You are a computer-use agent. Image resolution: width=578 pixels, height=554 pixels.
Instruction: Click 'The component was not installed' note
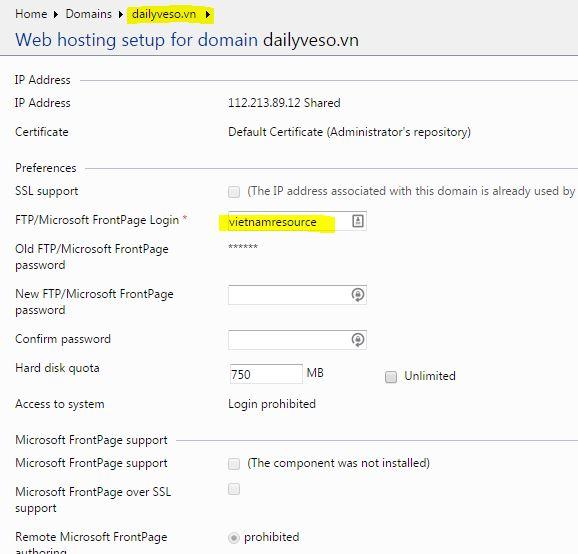pos(338,463)
